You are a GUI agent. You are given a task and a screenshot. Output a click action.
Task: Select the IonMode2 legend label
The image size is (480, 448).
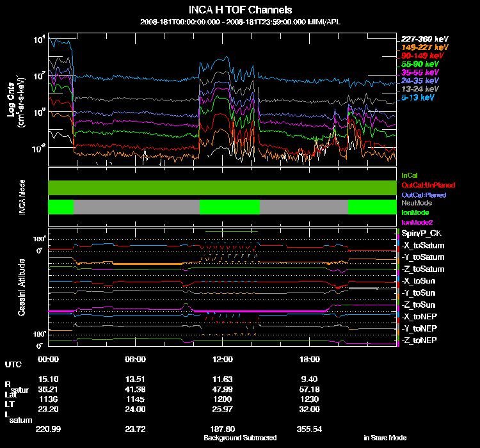tap(417, 222)
